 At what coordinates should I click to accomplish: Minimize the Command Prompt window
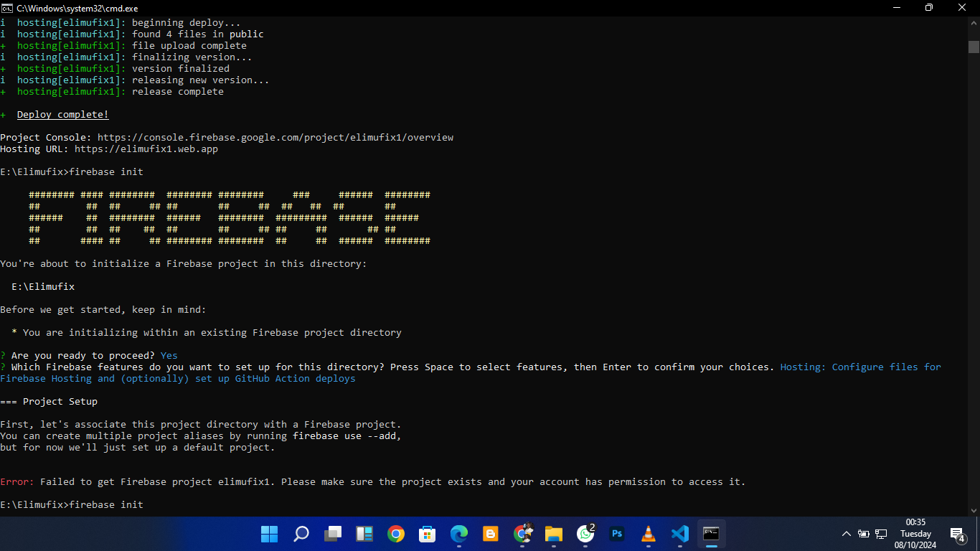(x=897, y=8)
